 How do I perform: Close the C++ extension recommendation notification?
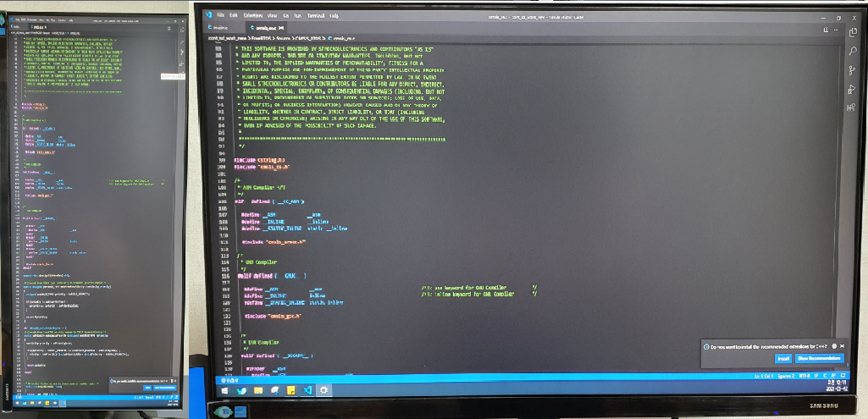(x=842, y=346)
